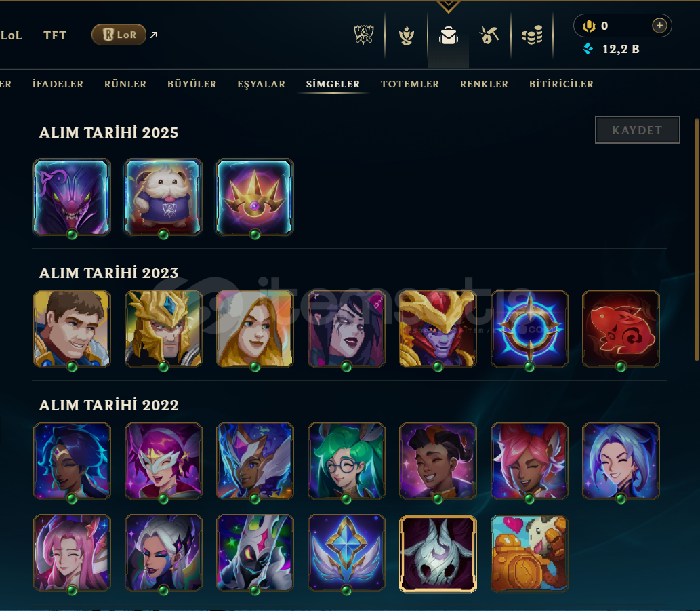Open the Store coins stack icon

tap(532, 35)
